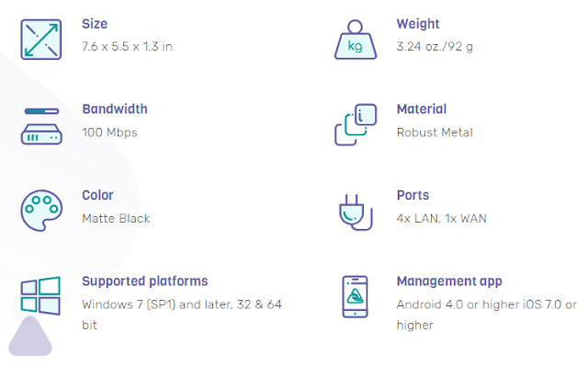Image resolution: width=588 pixels, height=367 pixels.
Task: Click the Ports power plug icon
Action: (356, 212)
